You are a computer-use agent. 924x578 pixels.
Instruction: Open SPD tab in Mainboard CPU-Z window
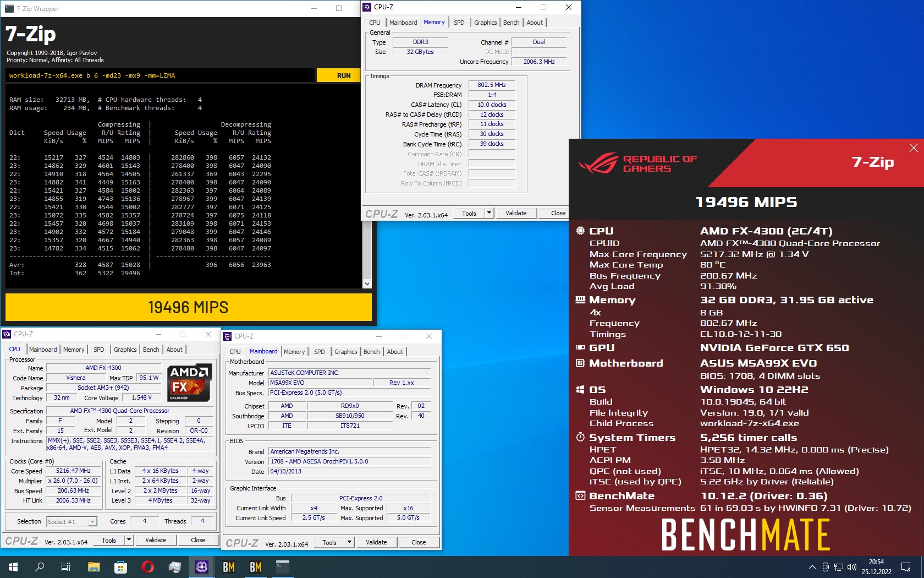point(320,352)
